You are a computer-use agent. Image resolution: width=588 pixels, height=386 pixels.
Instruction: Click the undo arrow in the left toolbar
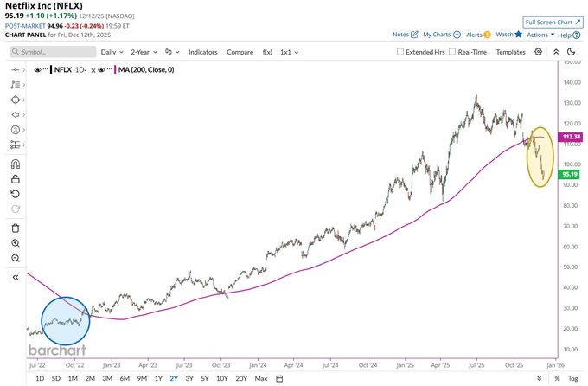(x=16, y=194)
